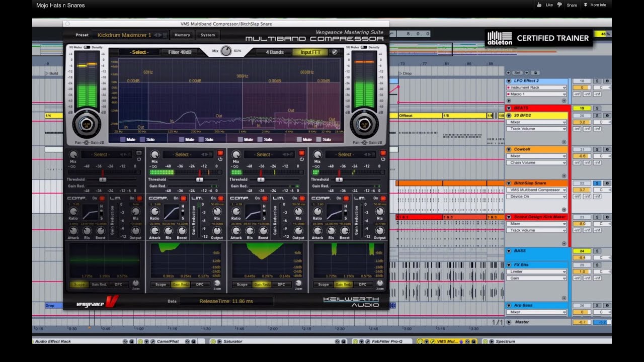The width and height of the screenshot is (644, 362).
Task: Switch fourth band display to Scope
Action: (324, 285)
